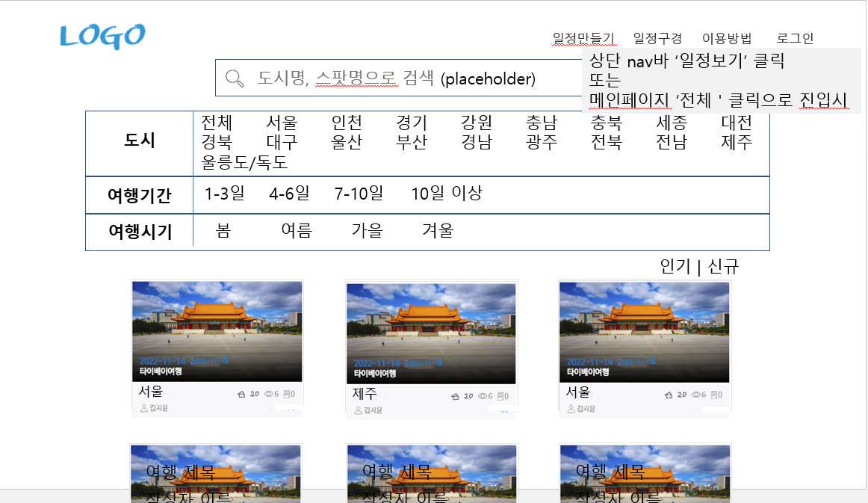
Task: Click the magnifier icon in search bar
Action: tap(235, 78)
